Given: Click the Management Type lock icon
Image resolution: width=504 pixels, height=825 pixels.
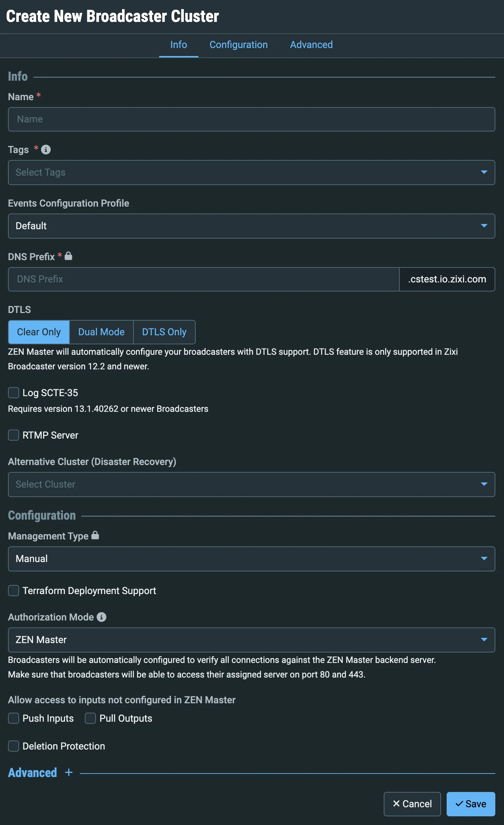Looking at the screenshot, I should 95,535.
